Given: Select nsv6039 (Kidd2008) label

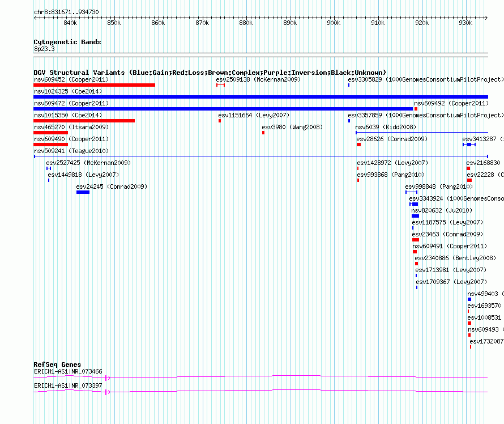Looking at the screenshot, I should pos(386,127).
